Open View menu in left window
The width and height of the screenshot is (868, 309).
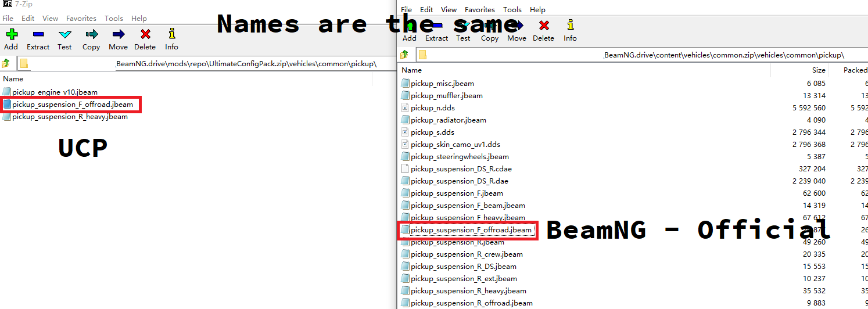click(x=51, y=19)
